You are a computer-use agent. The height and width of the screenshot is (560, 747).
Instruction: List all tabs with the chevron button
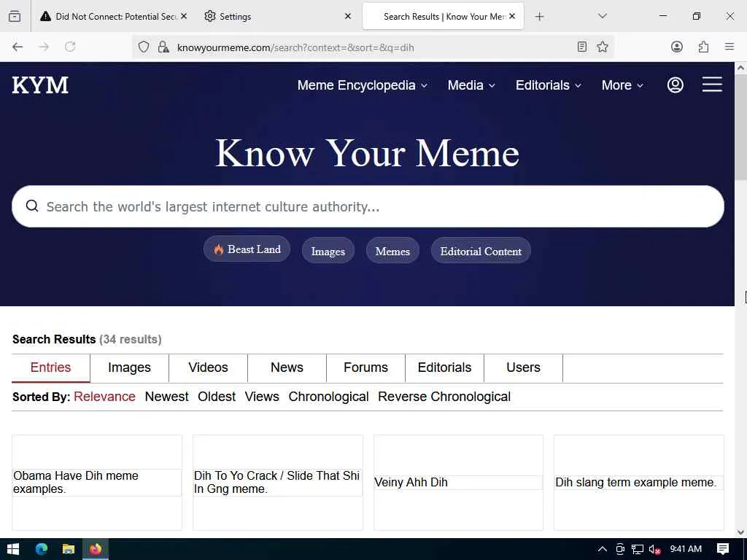(x=602, y=16)
